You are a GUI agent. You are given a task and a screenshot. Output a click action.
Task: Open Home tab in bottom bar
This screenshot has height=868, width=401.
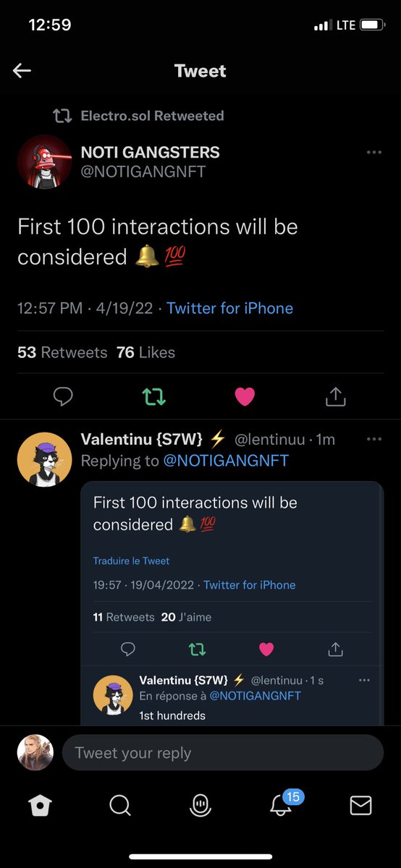pyautogui.click(x=40, y=805)
